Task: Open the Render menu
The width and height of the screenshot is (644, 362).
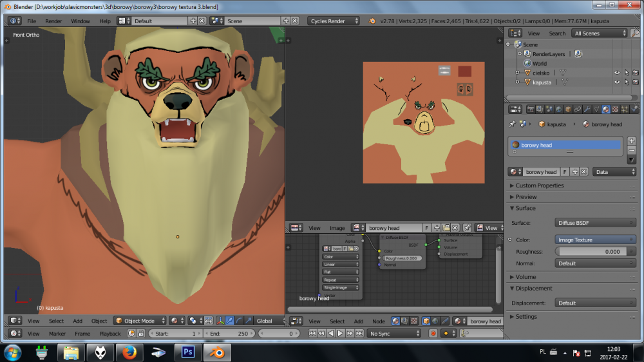Action: coord(53,21)
